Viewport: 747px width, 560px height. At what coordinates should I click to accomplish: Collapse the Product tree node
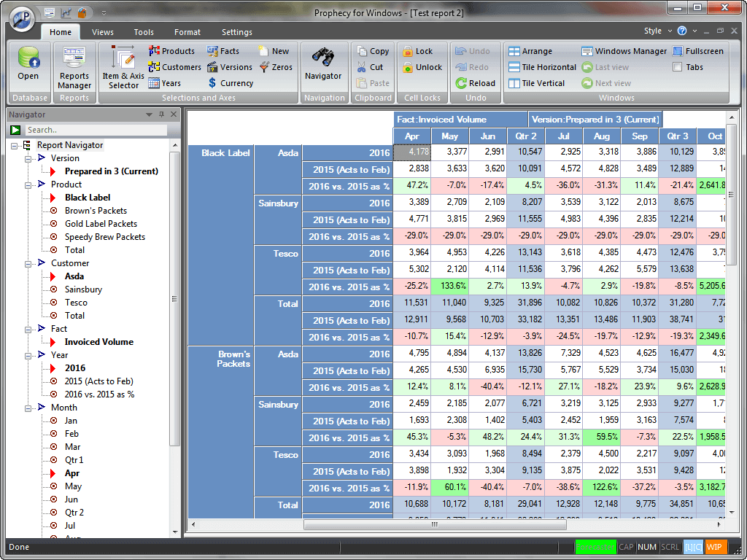pos(28,184)
